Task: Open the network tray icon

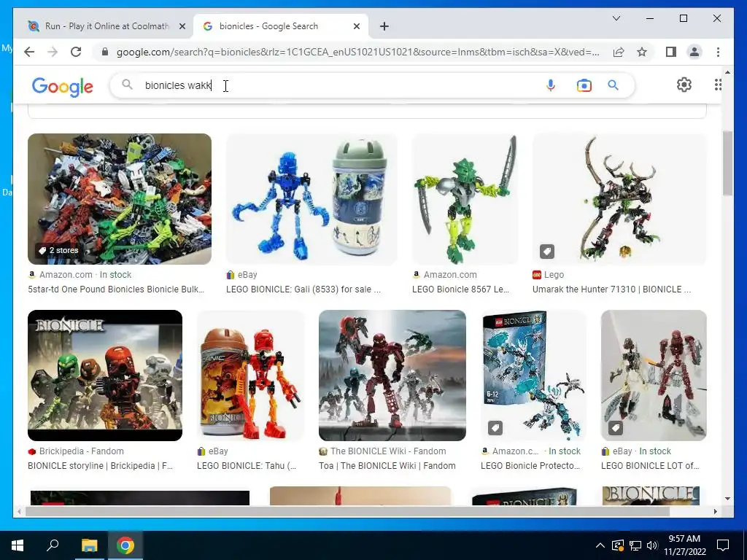Action: 635,545
